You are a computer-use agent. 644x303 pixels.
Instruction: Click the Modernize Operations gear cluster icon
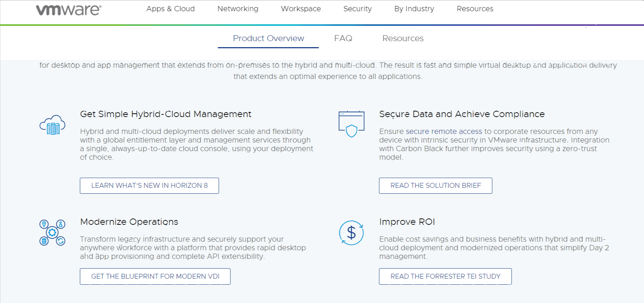tap(52, 233)
